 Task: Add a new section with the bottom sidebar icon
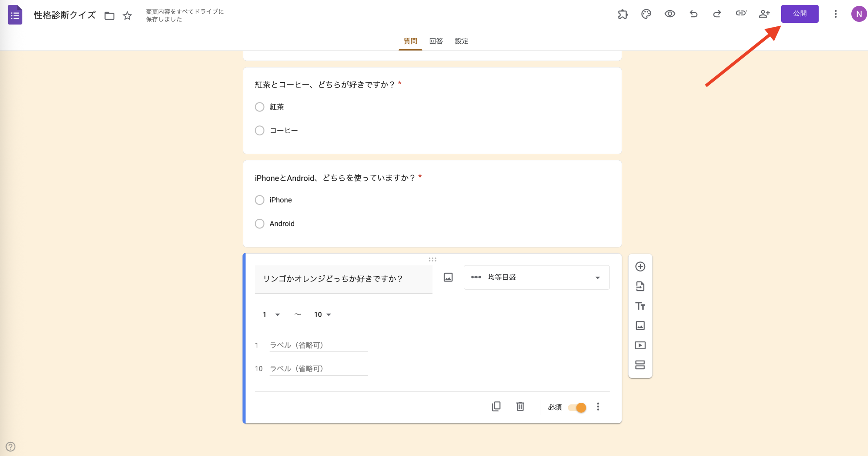click(x=640, y=365)
